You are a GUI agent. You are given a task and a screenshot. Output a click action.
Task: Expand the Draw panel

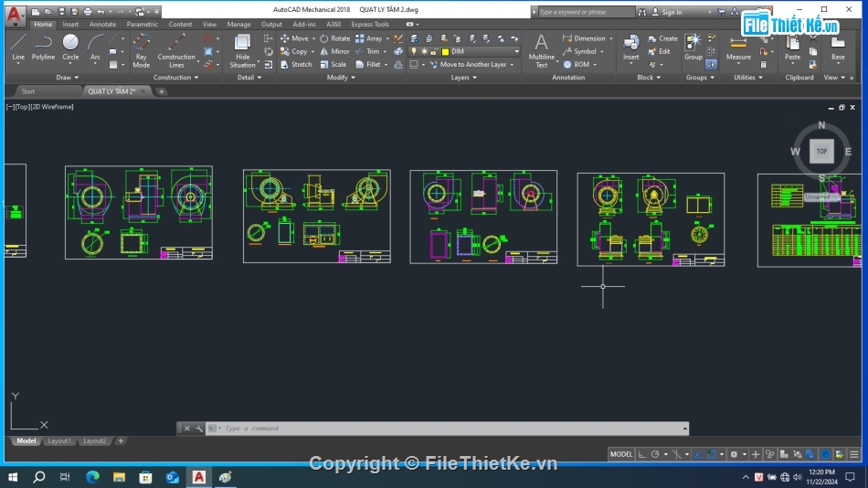(x=67, y=78)
